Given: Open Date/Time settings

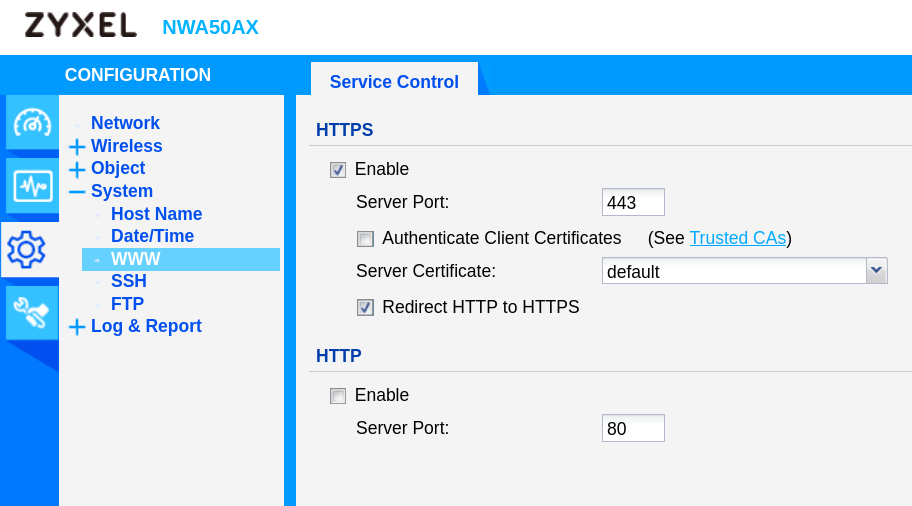Looking at the screenshot, I should tap(152, 236).
